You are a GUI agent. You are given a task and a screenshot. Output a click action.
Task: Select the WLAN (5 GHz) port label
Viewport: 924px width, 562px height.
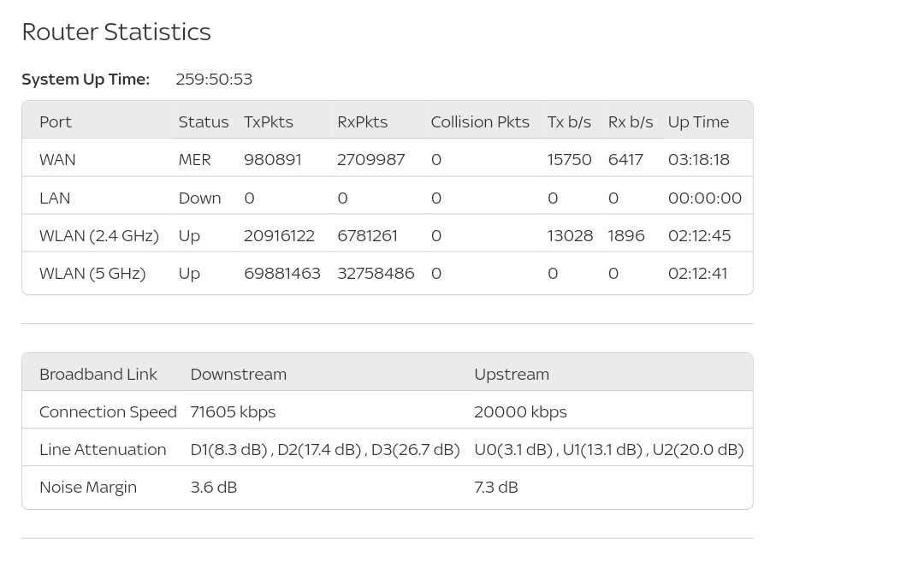pyautogui.click(x=92, y=273)
